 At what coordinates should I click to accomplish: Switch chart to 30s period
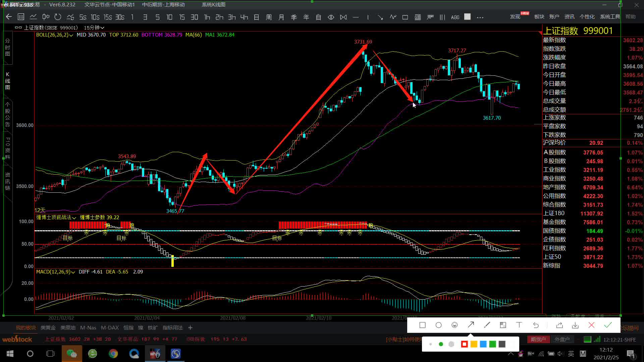tap(120, 17)
